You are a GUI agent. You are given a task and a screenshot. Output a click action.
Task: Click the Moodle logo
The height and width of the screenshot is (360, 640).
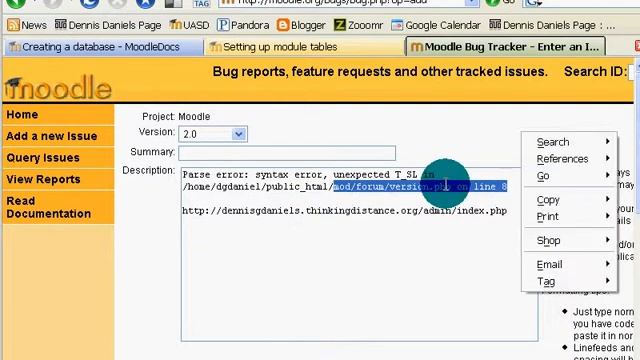58,87
